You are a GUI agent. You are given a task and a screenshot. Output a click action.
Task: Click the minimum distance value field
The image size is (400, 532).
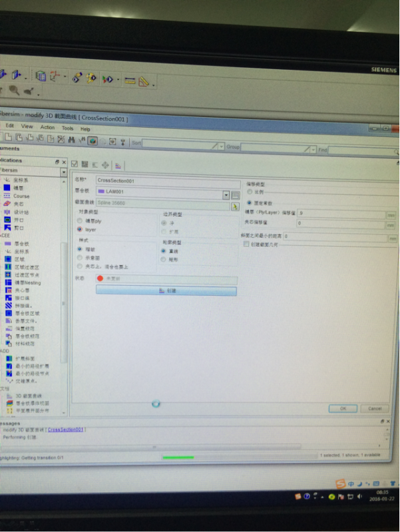tap(335, 237)
